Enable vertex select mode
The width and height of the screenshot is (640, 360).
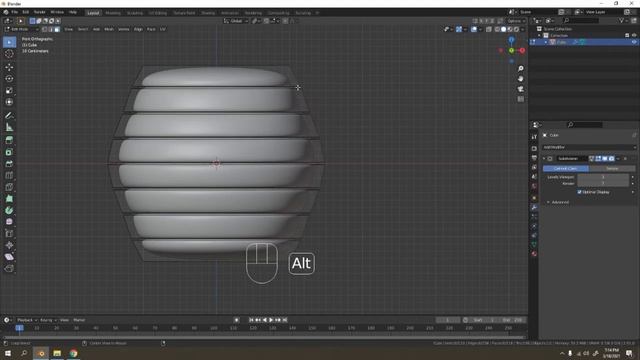[x=44, y=29]
